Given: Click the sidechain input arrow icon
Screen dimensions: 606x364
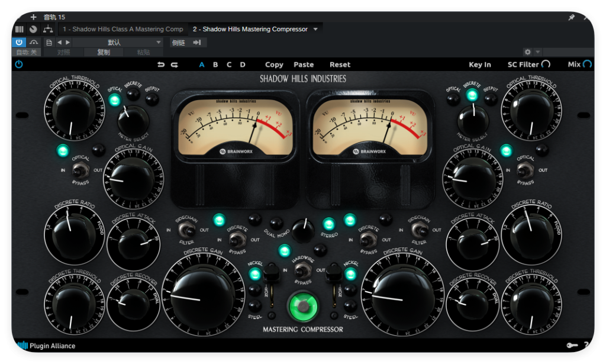Looking at the screenshot, I should coord(197,43).
